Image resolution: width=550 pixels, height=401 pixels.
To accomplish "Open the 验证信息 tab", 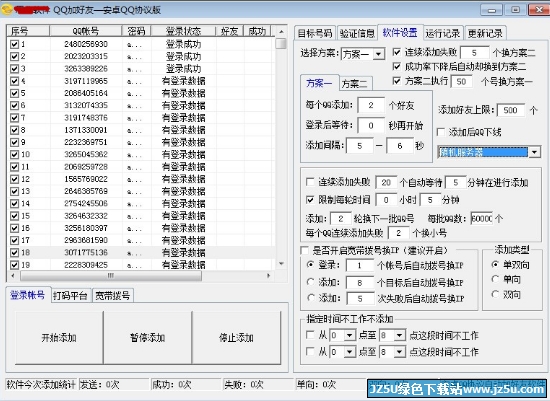I will 357,33.
